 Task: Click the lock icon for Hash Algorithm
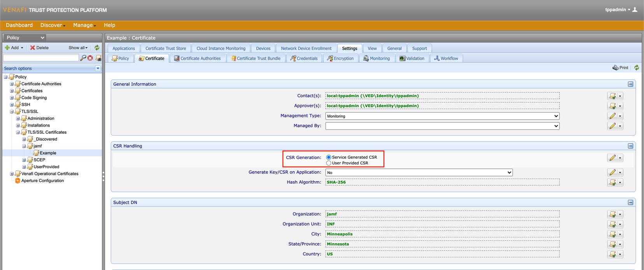point(612,182)
